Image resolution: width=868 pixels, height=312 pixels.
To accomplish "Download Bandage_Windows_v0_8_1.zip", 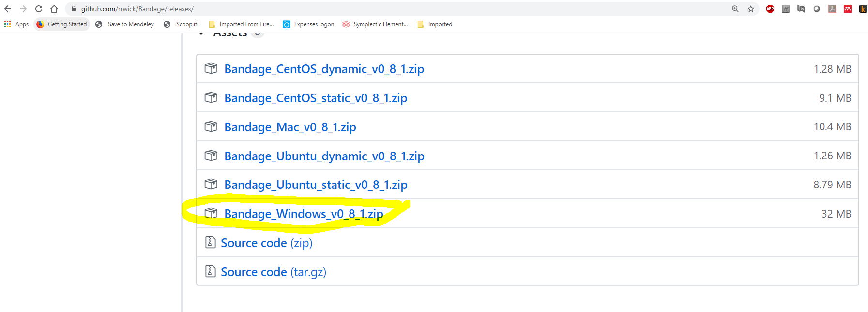I will [x=304, y=214].
